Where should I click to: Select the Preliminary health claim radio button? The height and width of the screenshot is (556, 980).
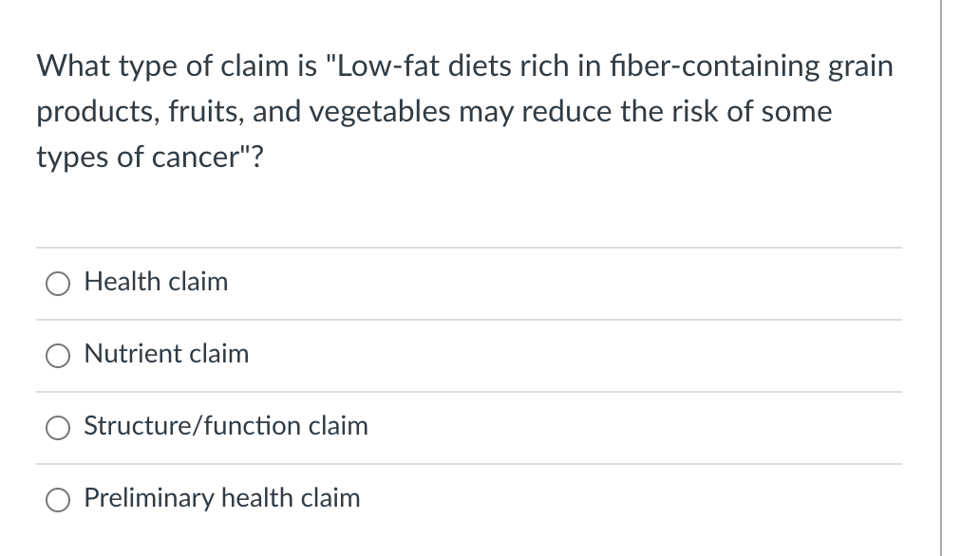(x=58, y=500)
